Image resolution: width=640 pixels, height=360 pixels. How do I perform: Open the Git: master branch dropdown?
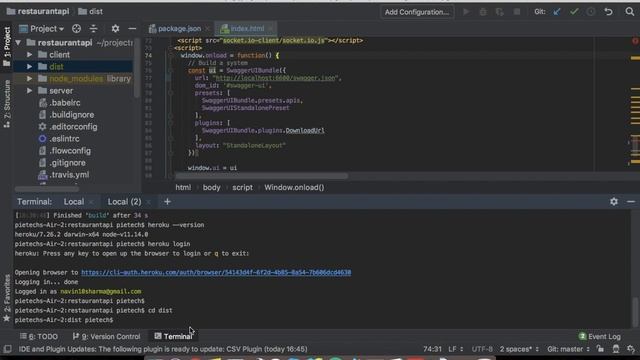click(568, 349)
